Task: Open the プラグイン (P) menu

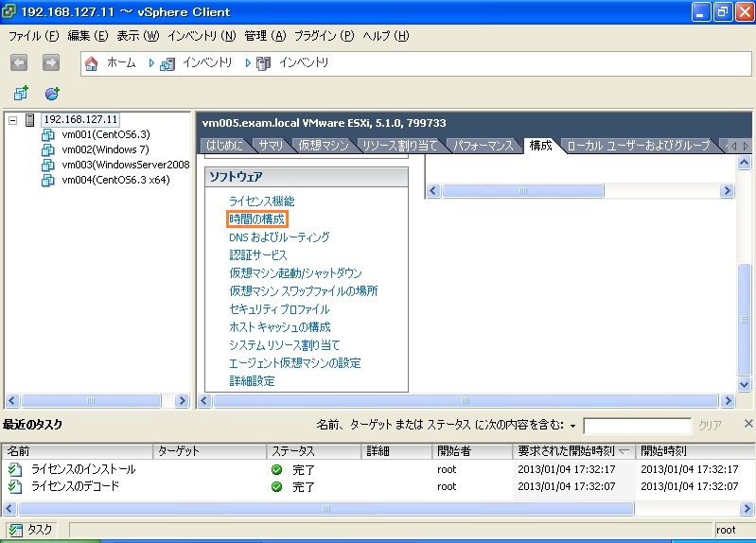Action: (x=324, y=36)
